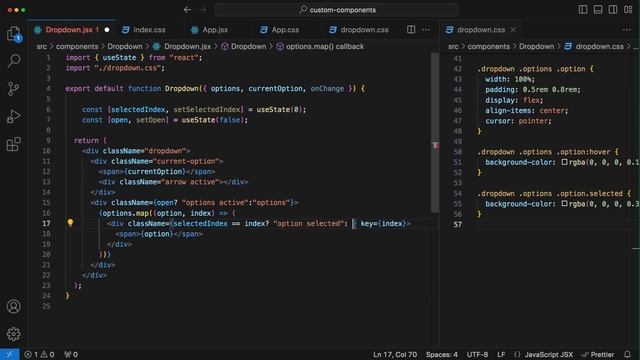Image resolution: width=640 pixels, height=360 pixels.
Task: Open more actions for left editor group
Action: click(x=426, y=29)
